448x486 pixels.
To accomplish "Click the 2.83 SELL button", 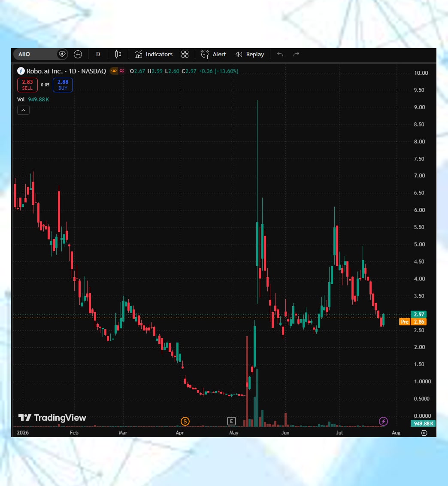I will [x=27, y=85].
